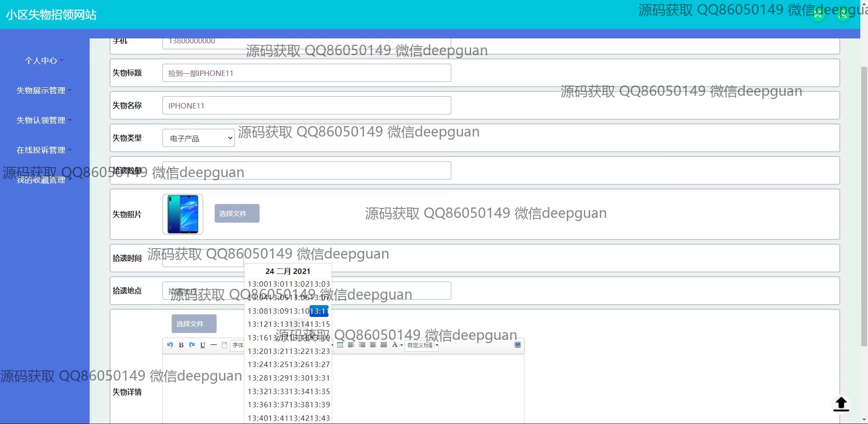The width and height of the screenshot is (868, 424).
Task: Focus the 拾遗时间 input field
Action: [x=203, y=258]
